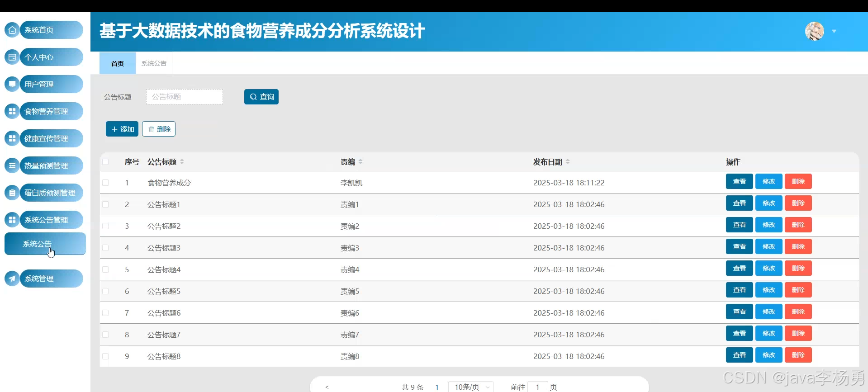Image resolution: width=868 pixels, height=392 pixels.
Task: Go to the previous page arrow
Action: point(327,387)
